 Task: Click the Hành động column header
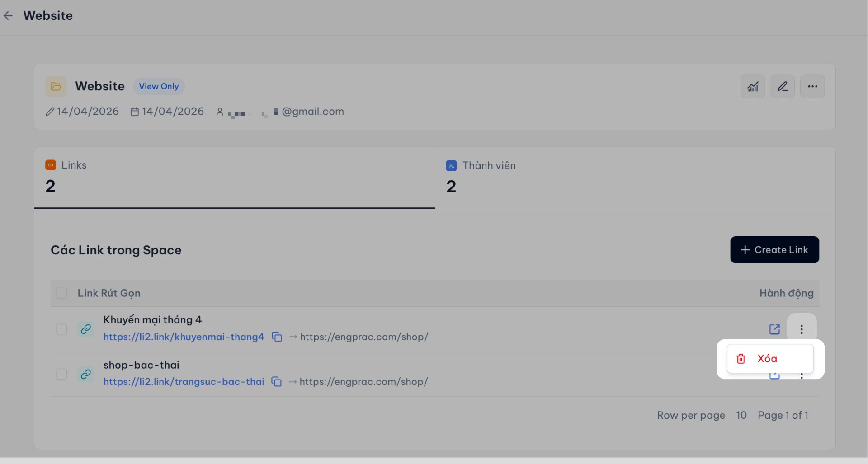786,293
